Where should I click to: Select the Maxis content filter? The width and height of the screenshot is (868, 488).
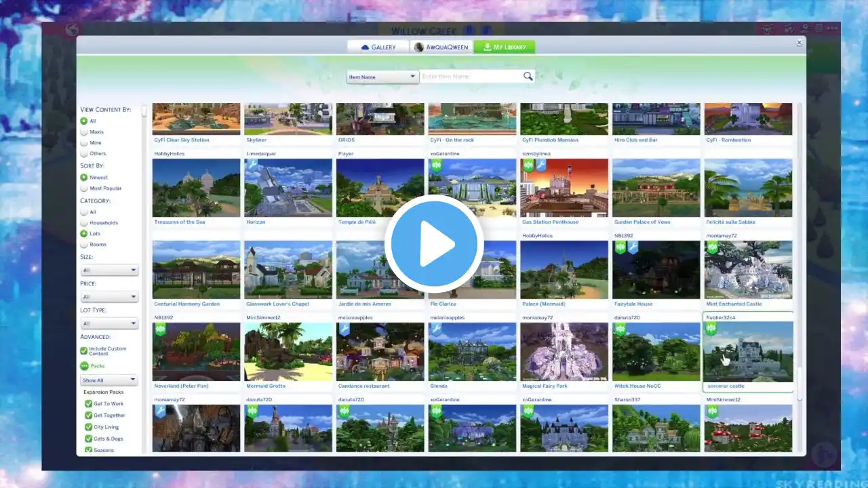84,132
